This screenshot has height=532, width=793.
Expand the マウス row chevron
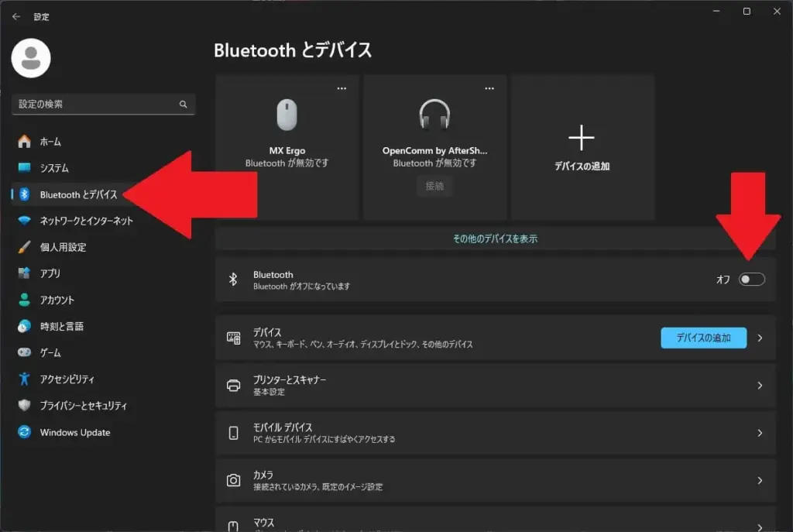(x=760, y=527)
